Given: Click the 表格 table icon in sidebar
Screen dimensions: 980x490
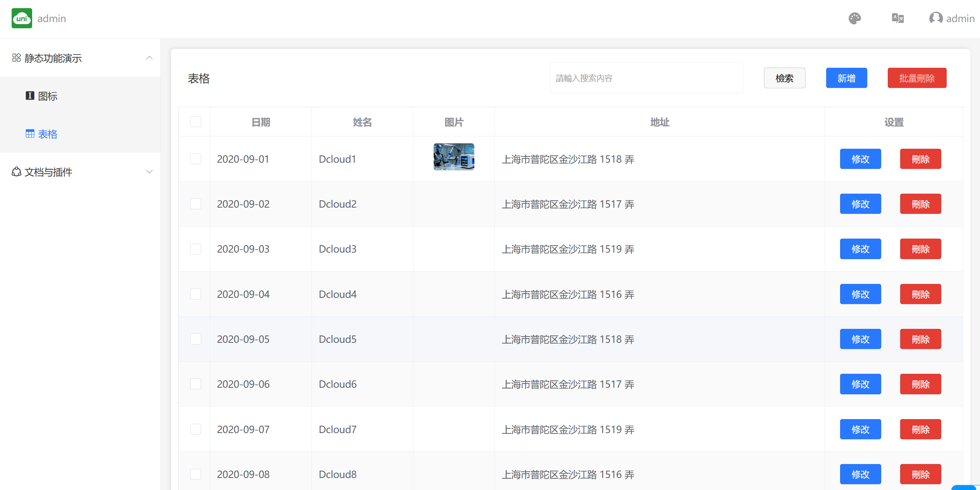Looking at the screenshot, I should coord(30,134).
